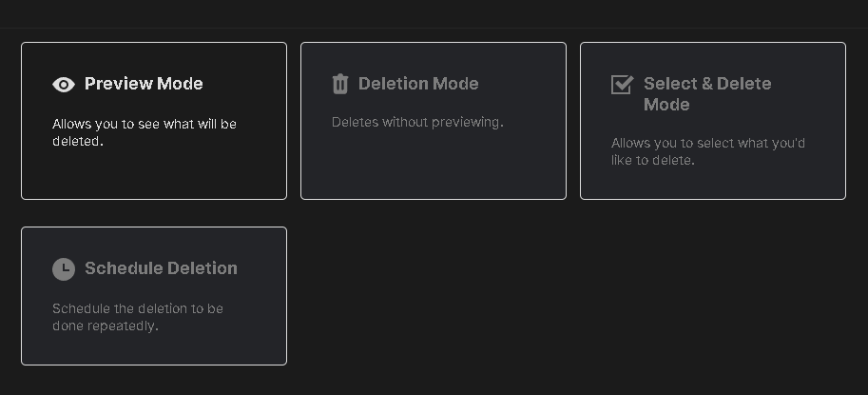Click blank space below Preview Mode description
The width and height of the screenshot is (868, 395).
pyautogui.click(x=154, y=174)
